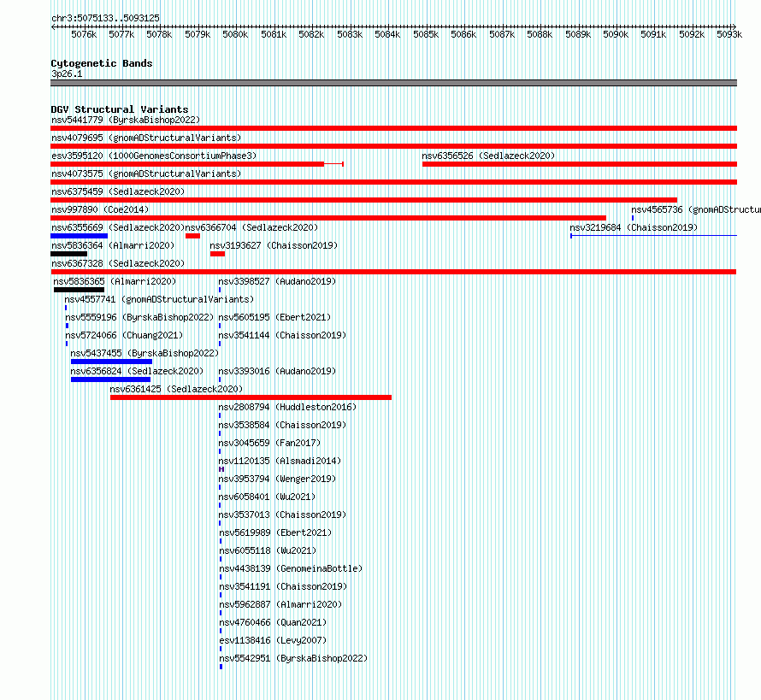The width and height of the screenshot is (761, 700).
Task: Select the Cytogenetic Bands track title
Action: (x=102, y=63)
